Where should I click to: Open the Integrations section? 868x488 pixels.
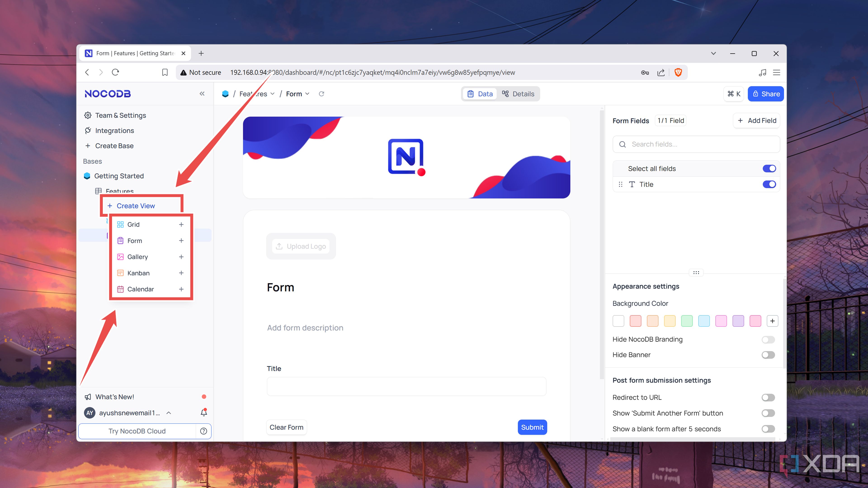click(115, 131)
